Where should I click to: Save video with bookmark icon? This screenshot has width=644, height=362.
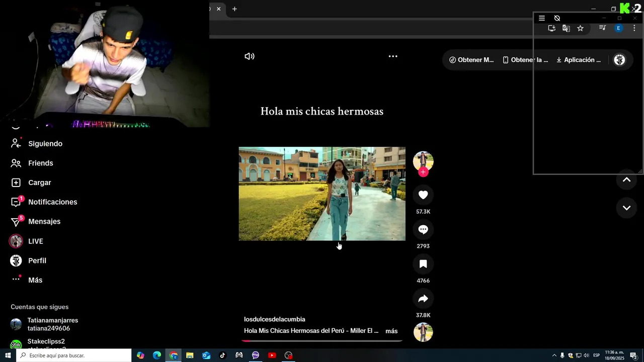(x=423, y=264)
